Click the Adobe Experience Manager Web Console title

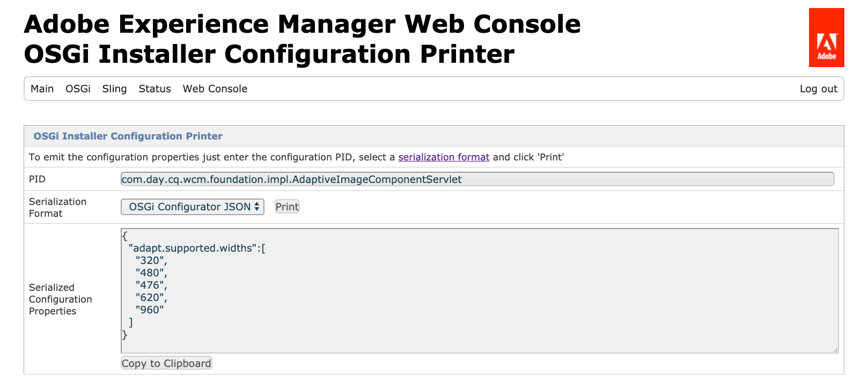tap(302, 24)
